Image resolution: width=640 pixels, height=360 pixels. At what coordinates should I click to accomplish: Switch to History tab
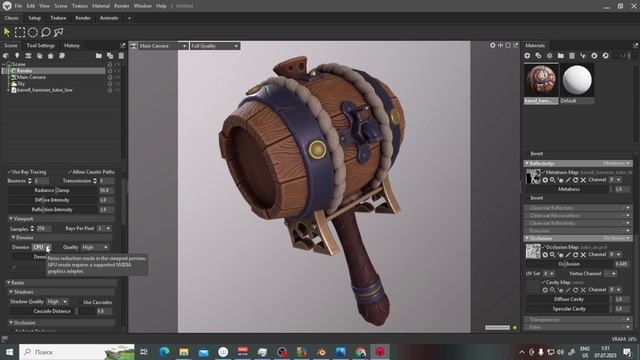[72, 45]
